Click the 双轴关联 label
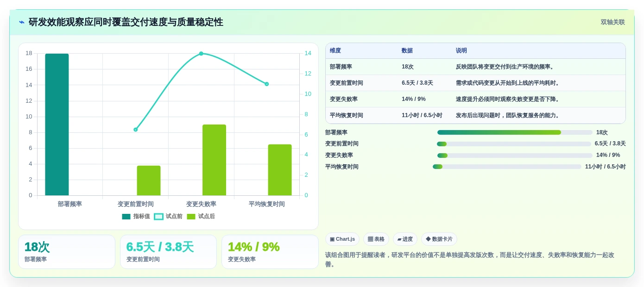Viewport: 644px width, 287px height. (x=612, y=22)
